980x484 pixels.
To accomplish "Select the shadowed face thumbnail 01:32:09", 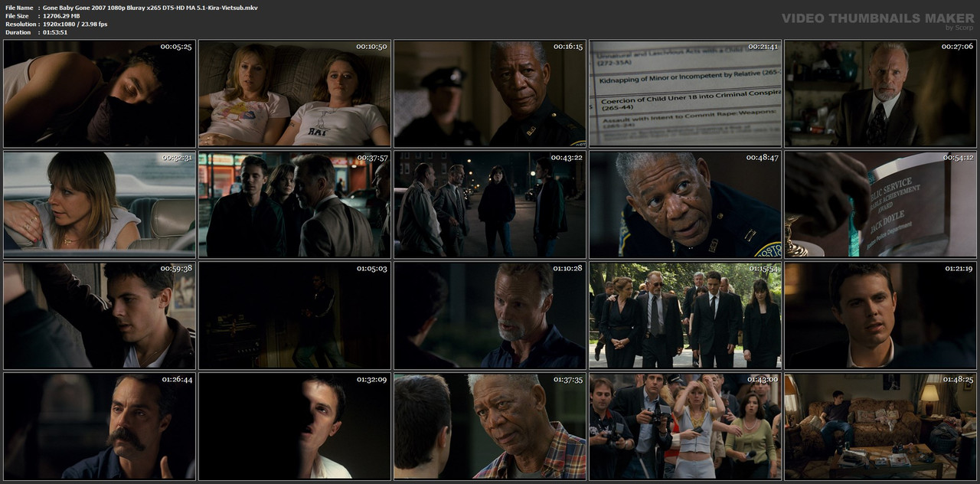I will tap(295, 427).
